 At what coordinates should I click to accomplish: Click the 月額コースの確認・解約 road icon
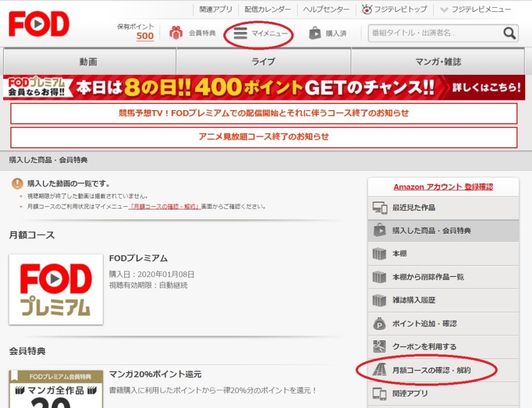tap(379, 370)
